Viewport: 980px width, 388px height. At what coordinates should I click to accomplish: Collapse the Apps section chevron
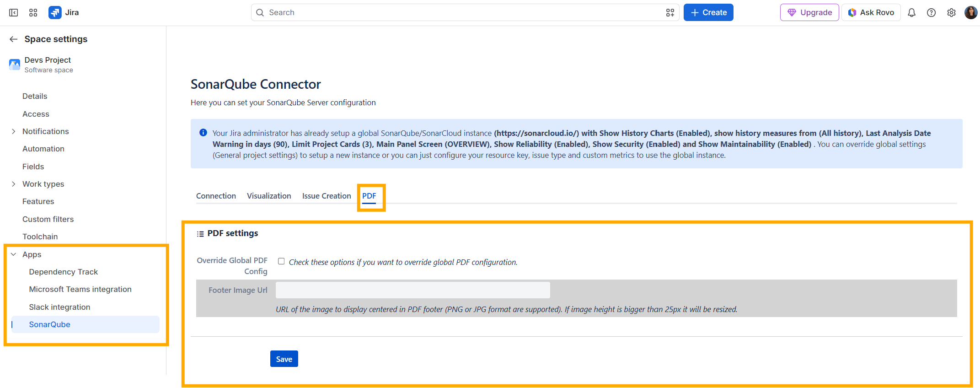tap(14, 254)
